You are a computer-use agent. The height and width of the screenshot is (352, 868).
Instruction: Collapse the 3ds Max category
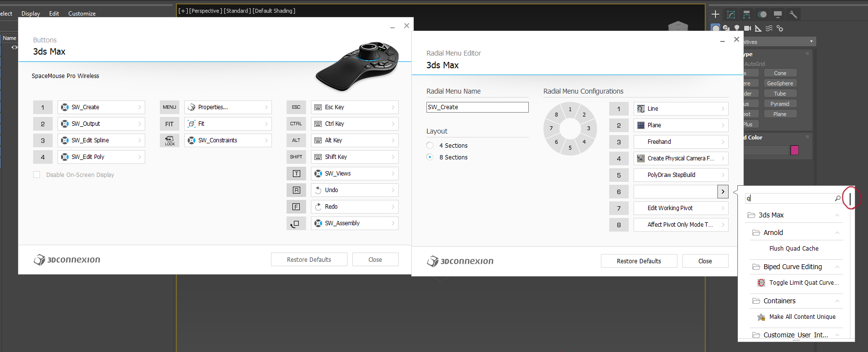click(837, 215)
